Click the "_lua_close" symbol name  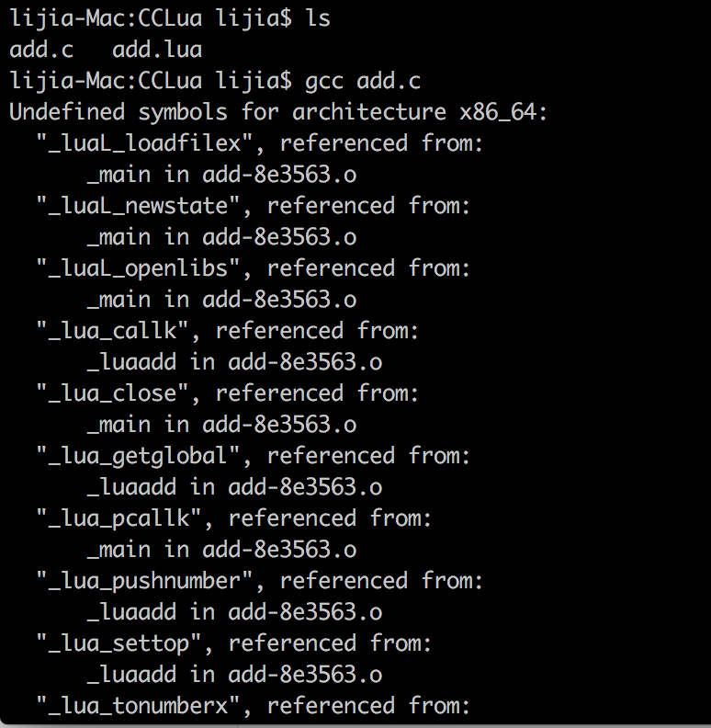[113, 393]
